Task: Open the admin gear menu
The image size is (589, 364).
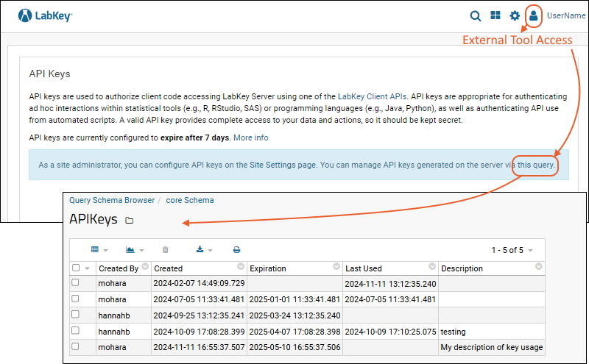Action: pyautogui.click(x=514, y=15)
